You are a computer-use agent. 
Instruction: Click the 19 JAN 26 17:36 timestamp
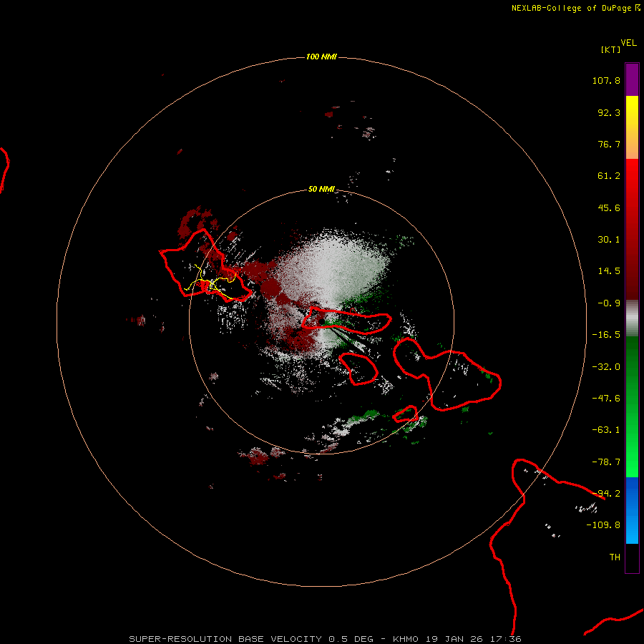(x=474, y=639)
